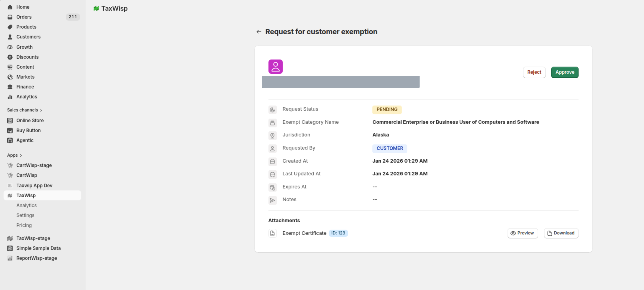Expand the Sales channels section

click(x=25, y=110)
